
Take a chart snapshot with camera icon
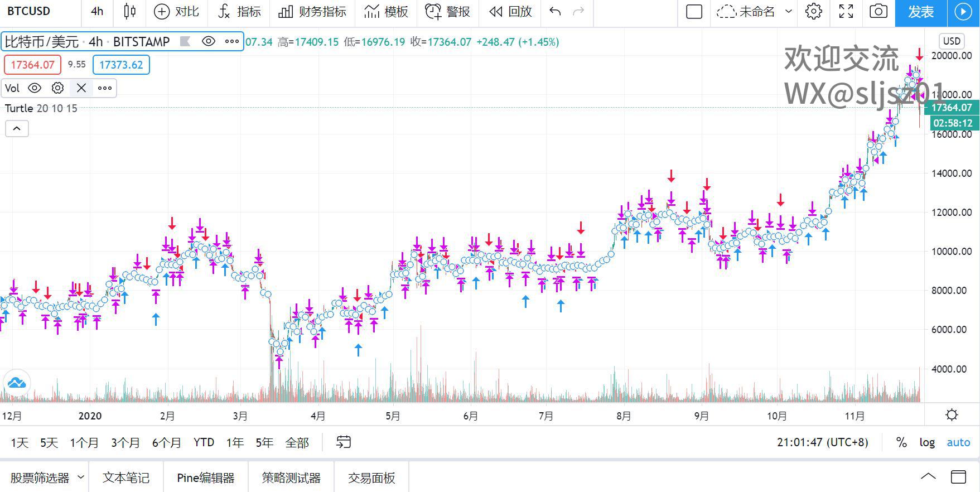(878, 11)
